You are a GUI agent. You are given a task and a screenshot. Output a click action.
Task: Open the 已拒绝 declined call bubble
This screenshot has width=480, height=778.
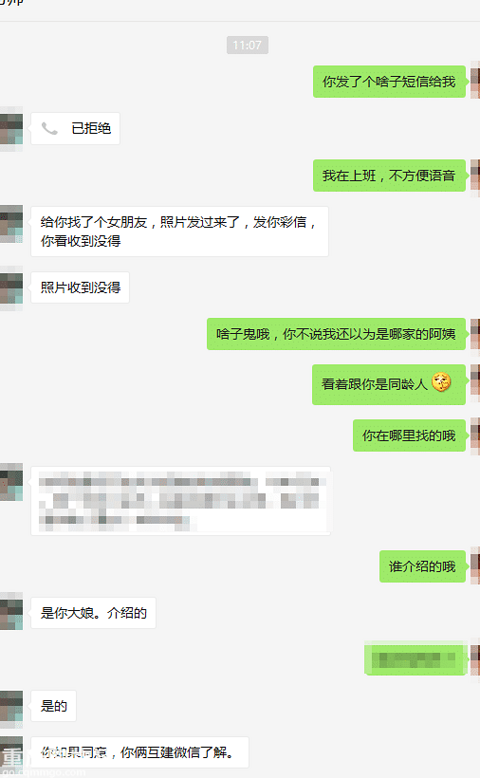[75, 129]
